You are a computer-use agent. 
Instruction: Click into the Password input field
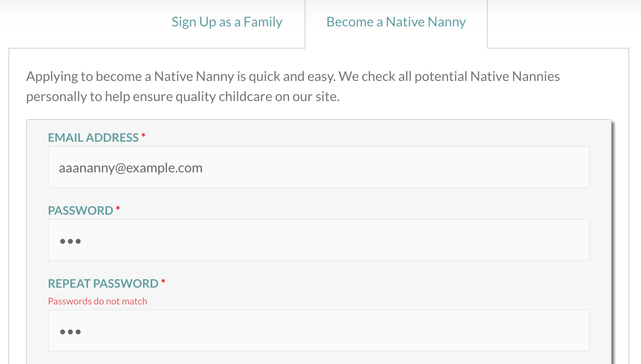point(319,240)
